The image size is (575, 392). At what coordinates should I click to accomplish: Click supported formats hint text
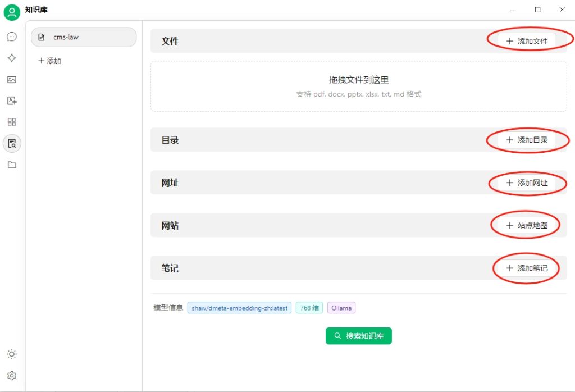[359, 94]
